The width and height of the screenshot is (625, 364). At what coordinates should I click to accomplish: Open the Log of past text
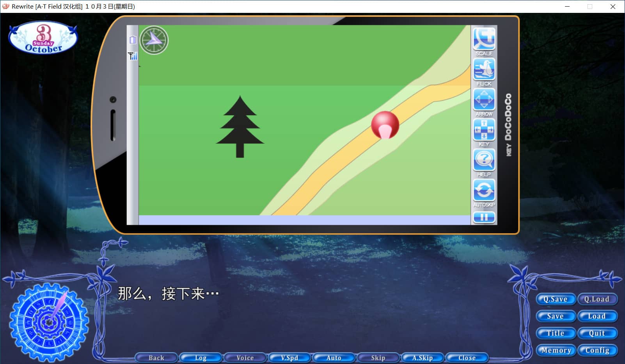click(201, 358)
